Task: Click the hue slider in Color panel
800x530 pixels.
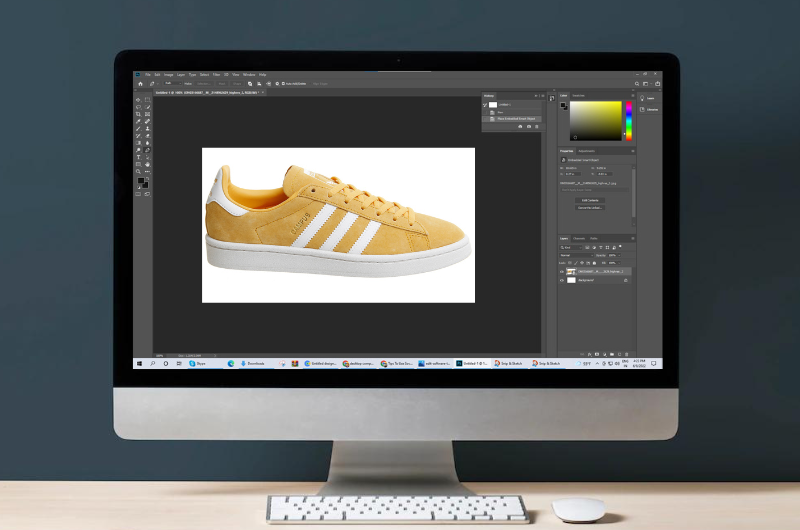Action: pyautogui.click(x=629, y=120)
